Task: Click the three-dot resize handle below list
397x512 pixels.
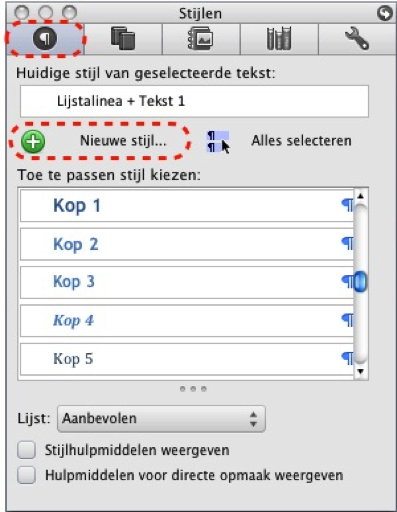Action: (x=193, y=389)
